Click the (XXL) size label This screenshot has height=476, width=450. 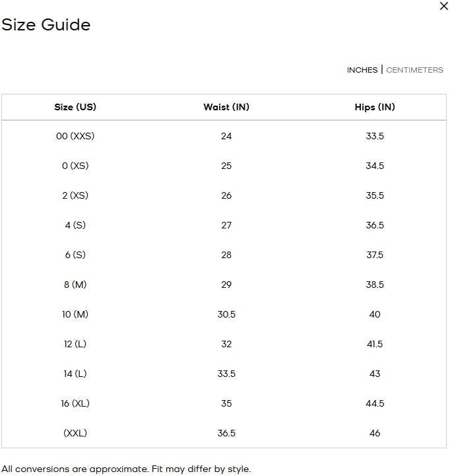75,434
